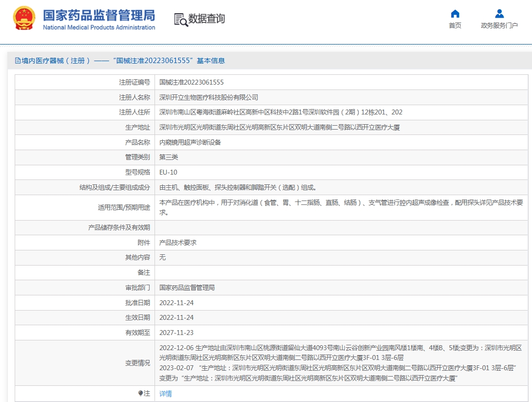Click the 产品名称 label
Viewport: 532px width, 402px height.
coord(137,142)
